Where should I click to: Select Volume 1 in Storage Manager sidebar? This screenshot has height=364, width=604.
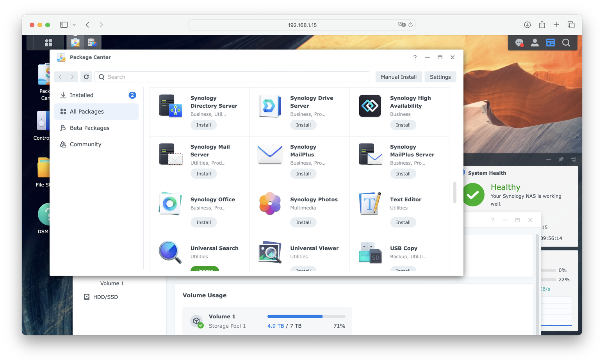[112, 283]
